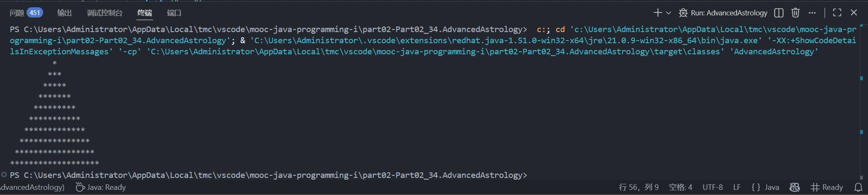Kill terminal with the trash icon

click(x=795, y=13)
